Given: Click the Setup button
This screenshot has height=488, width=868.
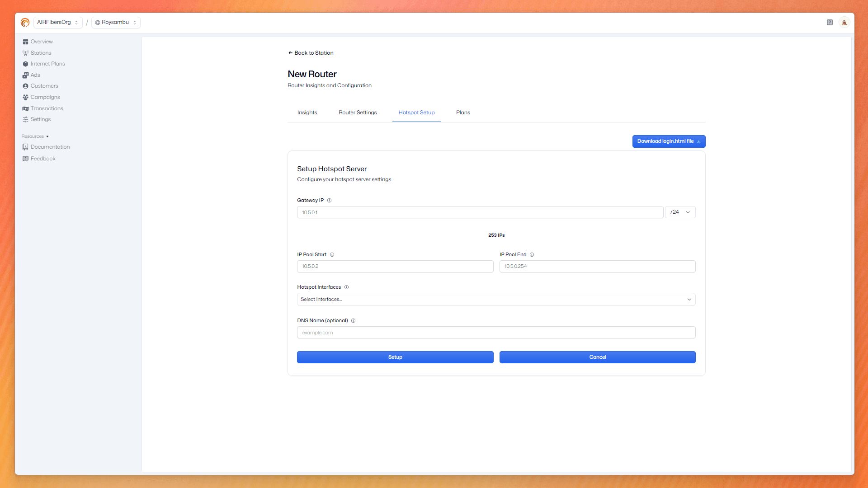Looking at the screenshot, I should 395,357.
